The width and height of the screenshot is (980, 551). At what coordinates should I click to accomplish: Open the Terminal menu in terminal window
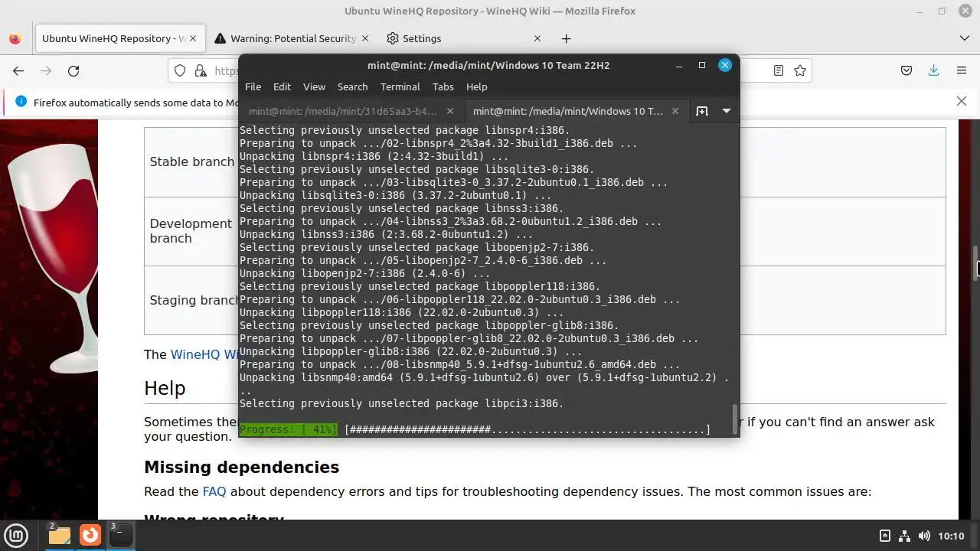[400, 86]
